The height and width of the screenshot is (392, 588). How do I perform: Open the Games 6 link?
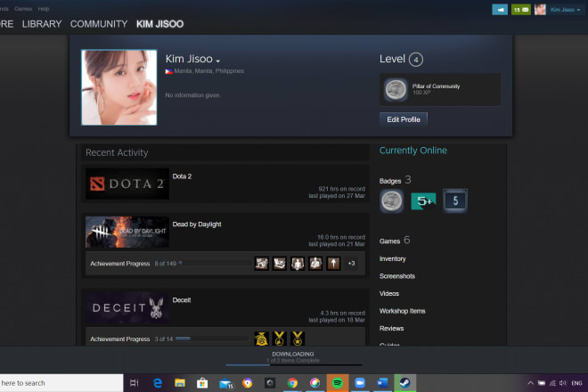[x=395, y=241]
